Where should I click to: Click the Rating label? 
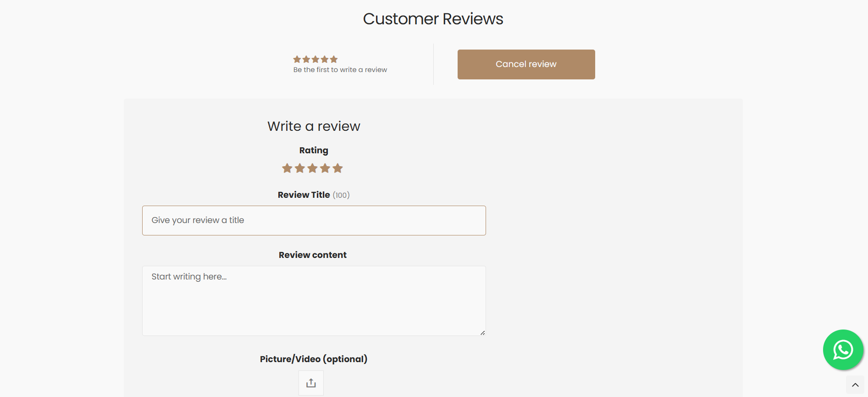[314, 151]
